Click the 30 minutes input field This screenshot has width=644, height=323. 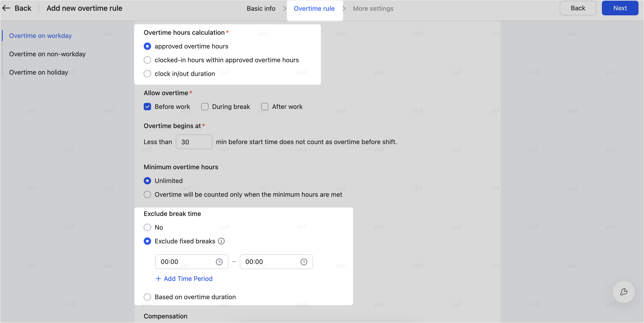click(x=194, y=142)
